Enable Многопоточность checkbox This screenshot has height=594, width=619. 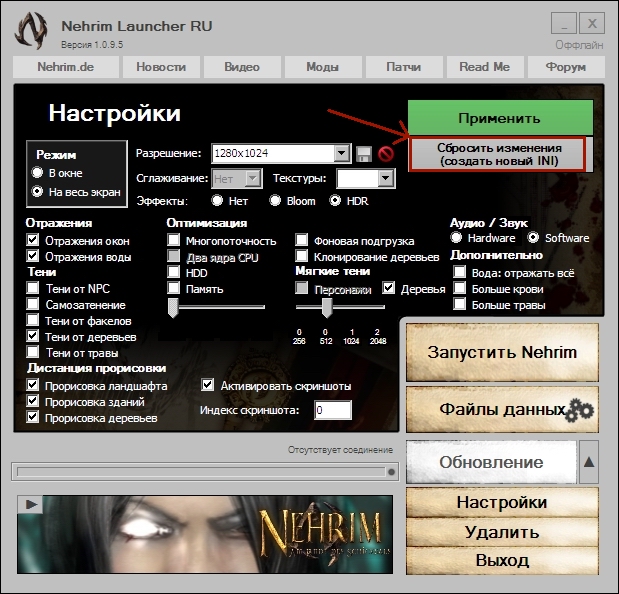click(173, 240)
